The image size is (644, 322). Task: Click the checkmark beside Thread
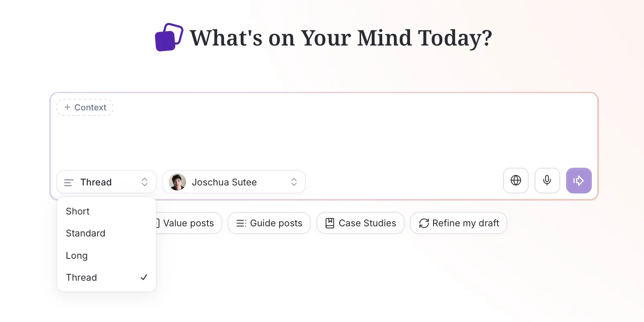pos(144,277)
